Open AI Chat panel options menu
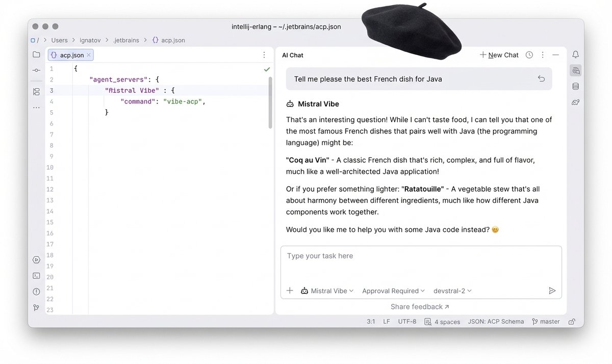Screen dimensions: 612x364 coord(543,55)
